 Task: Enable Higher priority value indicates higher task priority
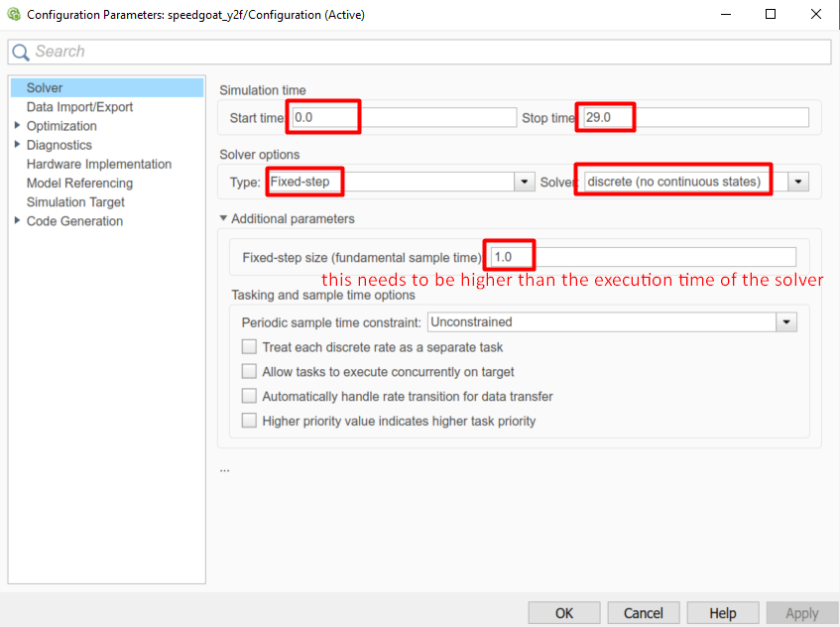click(250, 422)
